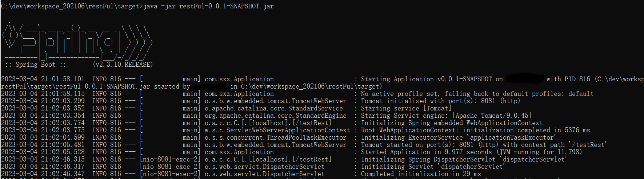Click 'Initializing Spring embedded WebApplicationContext' message
Viewport: 644px width, 179px height.
tap(452, 123)
